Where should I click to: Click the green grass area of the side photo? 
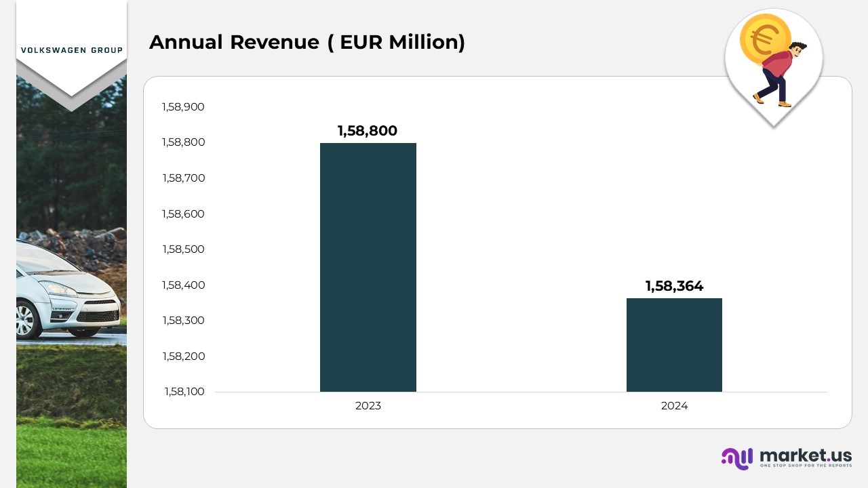coord(71,451)
